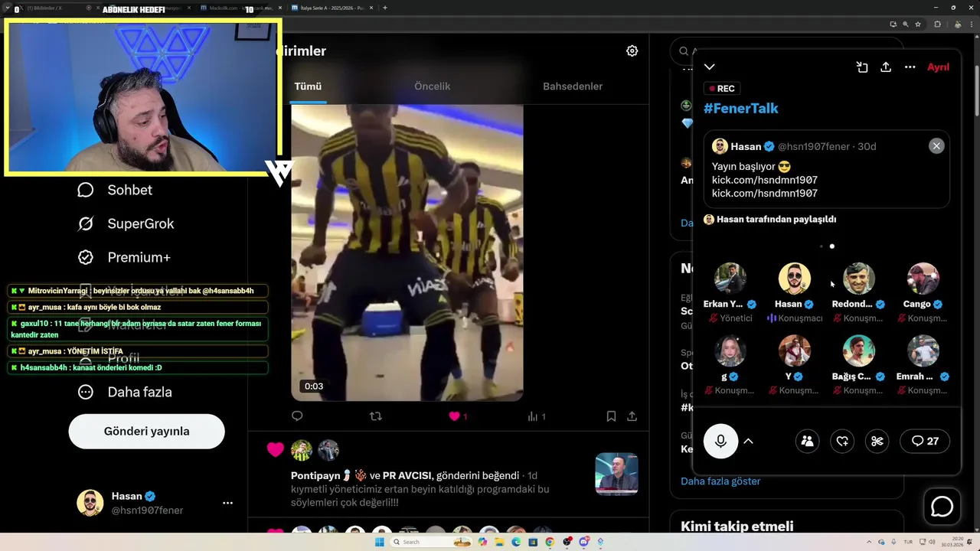Switch to the Öncelik tab
Image resolution: width=980 pixels, height=551 pixels.
[432, 86]
